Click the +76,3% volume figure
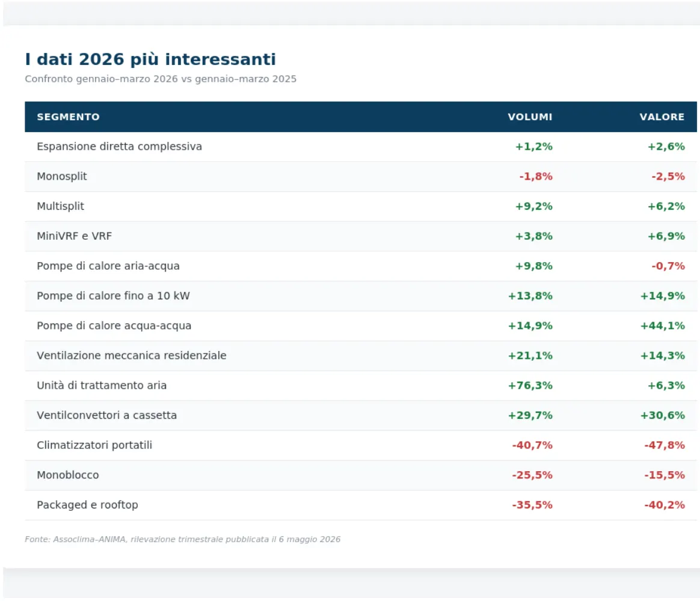The width and height of the screenshot is (700, 601). click(x=530, y=385)
